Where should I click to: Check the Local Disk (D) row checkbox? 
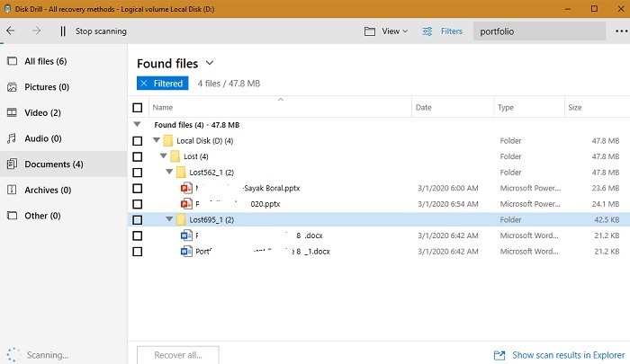pos(138,141)
